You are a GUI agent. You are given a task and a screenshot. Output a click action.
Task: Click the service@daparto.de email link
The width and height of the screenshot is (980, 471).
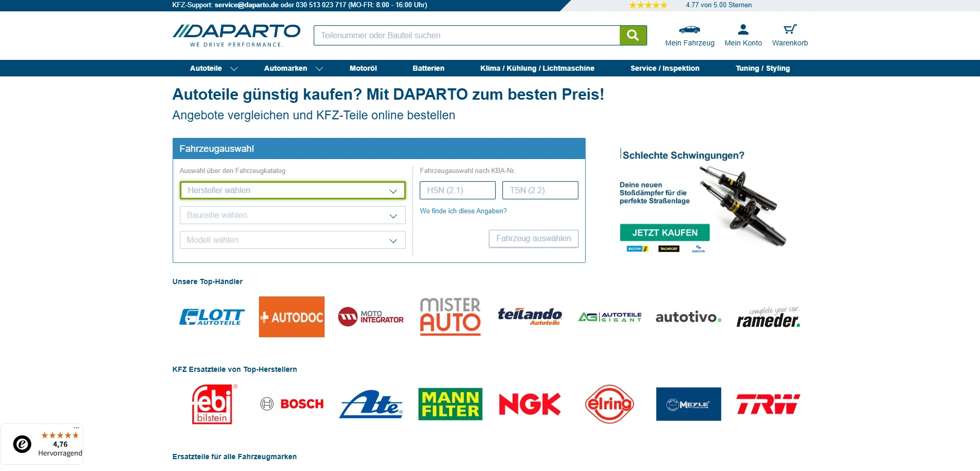(247, 5)
